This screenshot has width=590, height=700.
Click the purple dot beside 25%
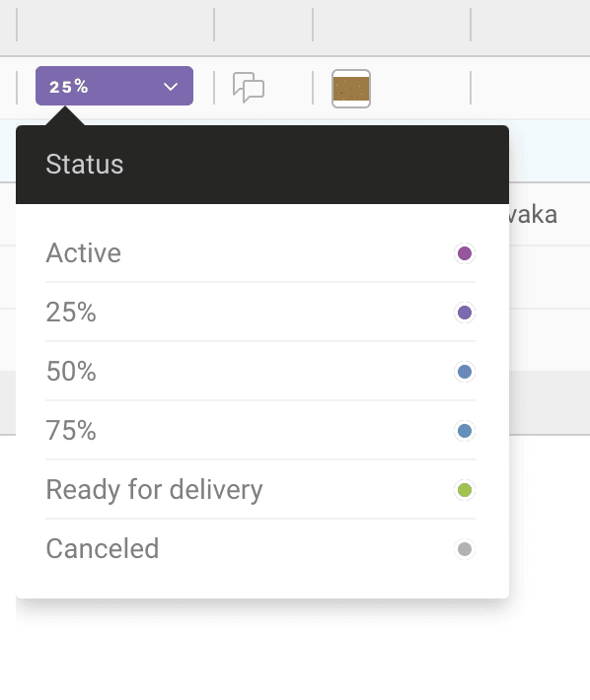(x=465, y=313)
